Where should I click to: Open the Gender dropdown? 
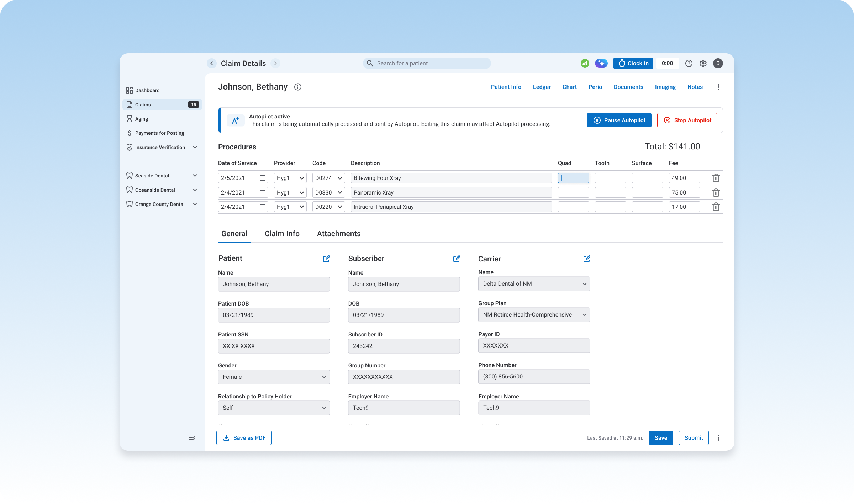274,377
